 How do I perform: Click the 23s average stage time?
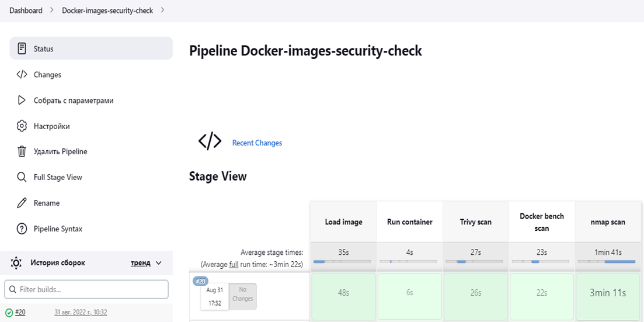point(542,252)
